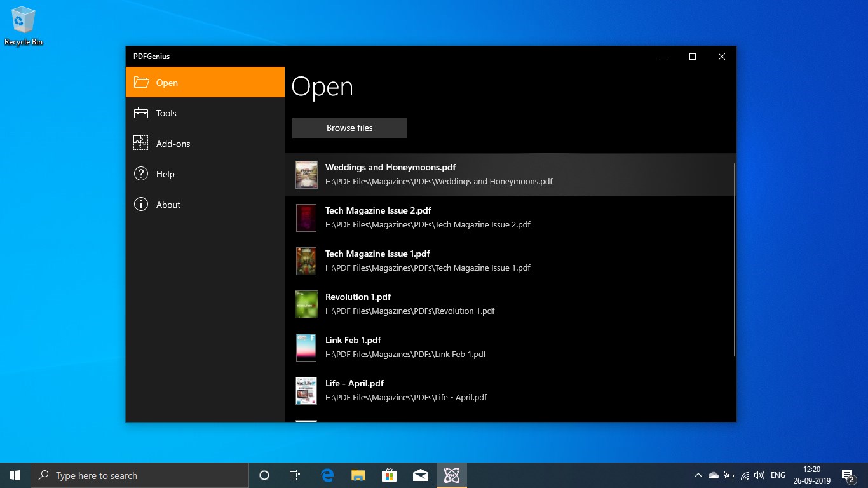
Task: Open the Mail app in taskbar
Action: click(420, 475)
